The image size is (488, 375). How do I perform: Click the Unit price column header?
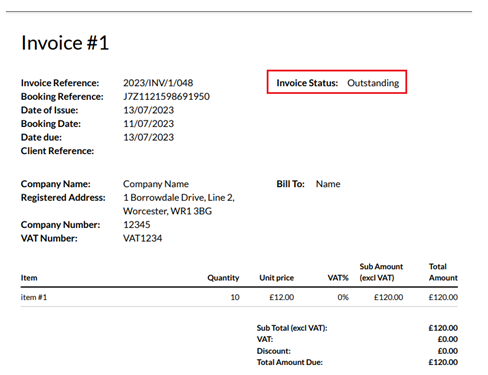click(x=276, y=278)
